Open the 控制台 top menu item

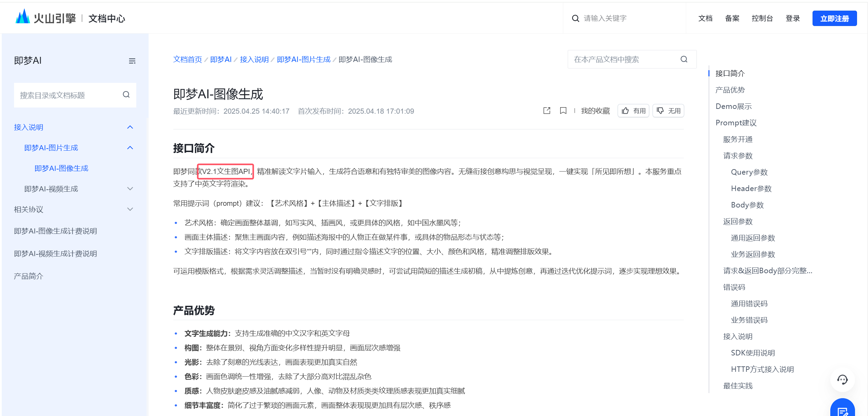(x=762, y=18)
